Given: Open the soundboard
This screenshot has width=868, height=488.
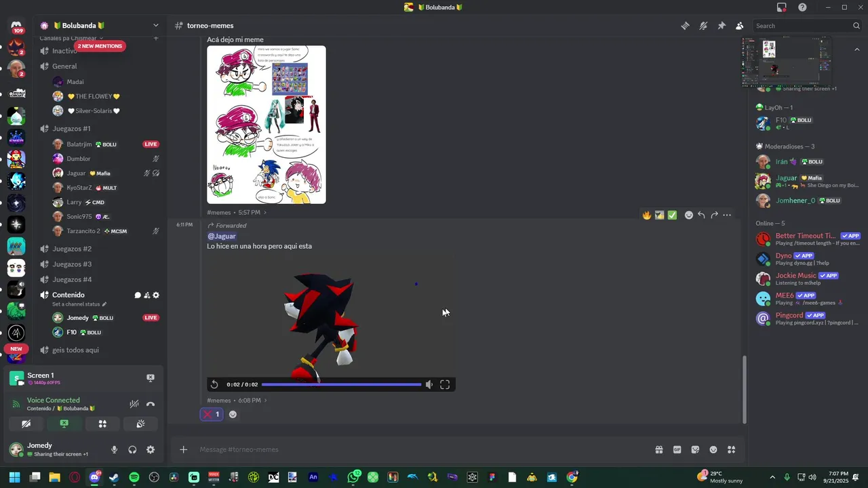Looking at the screenshot, I should (140, 424).
